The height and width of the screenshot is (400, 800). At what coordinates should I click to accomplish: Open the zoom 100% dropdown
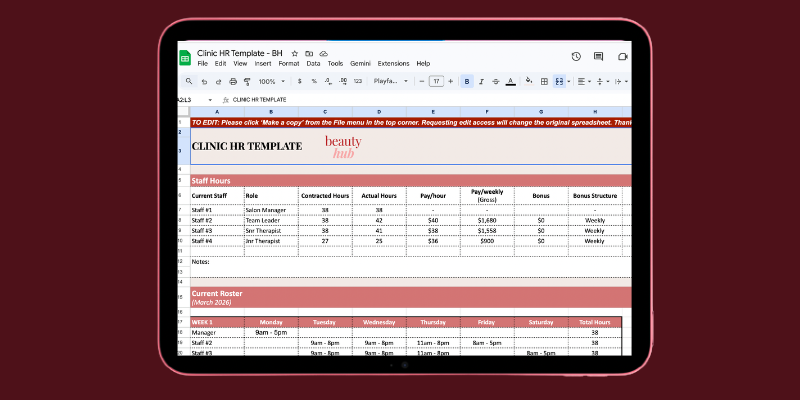click(271, 82)
